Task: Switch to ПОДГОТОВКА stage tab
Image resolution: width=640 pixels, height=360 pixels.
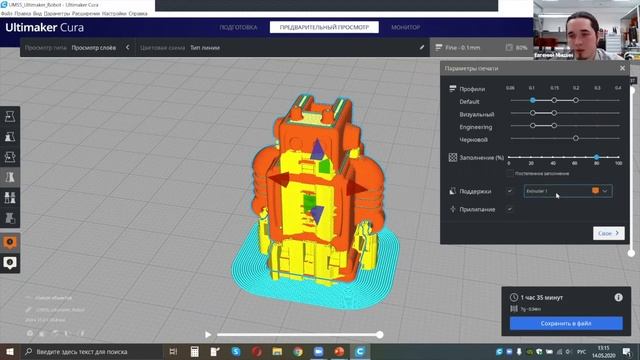Action: click(x=238, y=27)
